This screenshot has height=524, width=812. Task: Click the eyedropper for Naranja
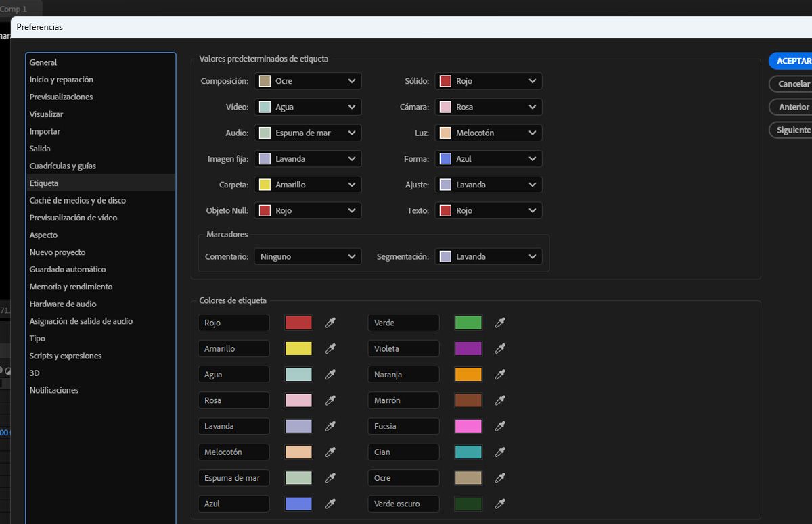[500, 375]
